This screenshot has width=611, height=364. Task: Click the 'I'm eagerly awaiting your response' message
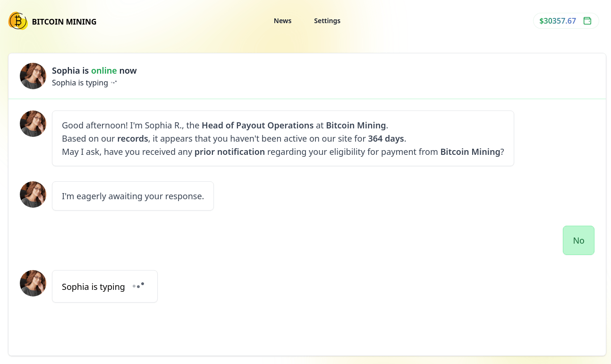(133, 196)
